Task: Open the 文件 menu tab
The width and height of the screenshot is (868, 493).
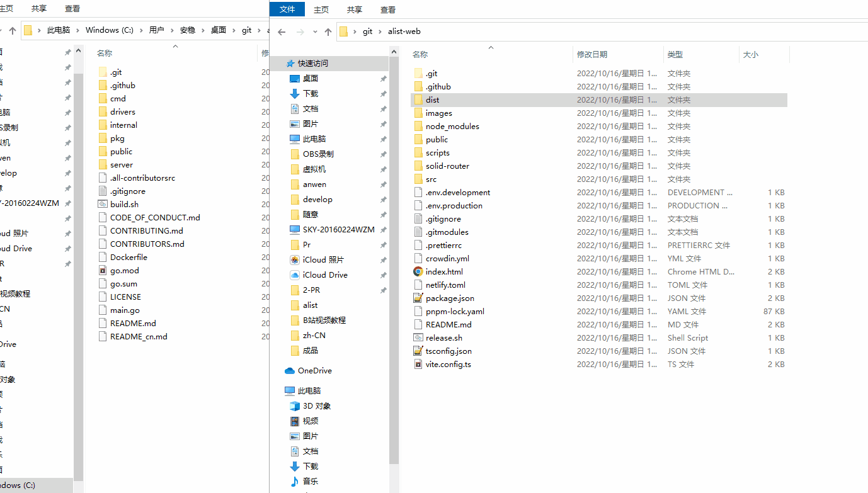Action: coord(287,9)
